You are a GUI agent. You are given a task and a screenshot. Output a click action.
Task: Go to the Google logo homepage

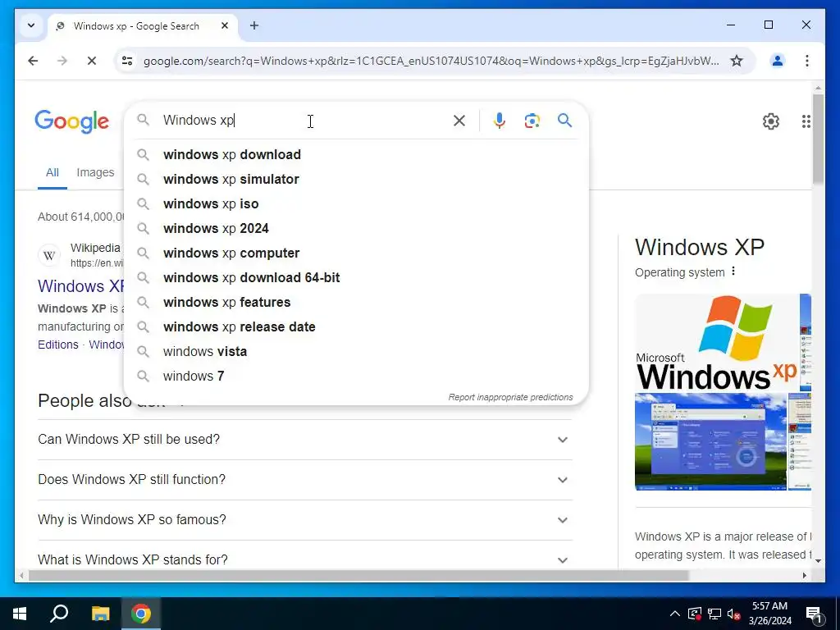[x=72, y=121]
